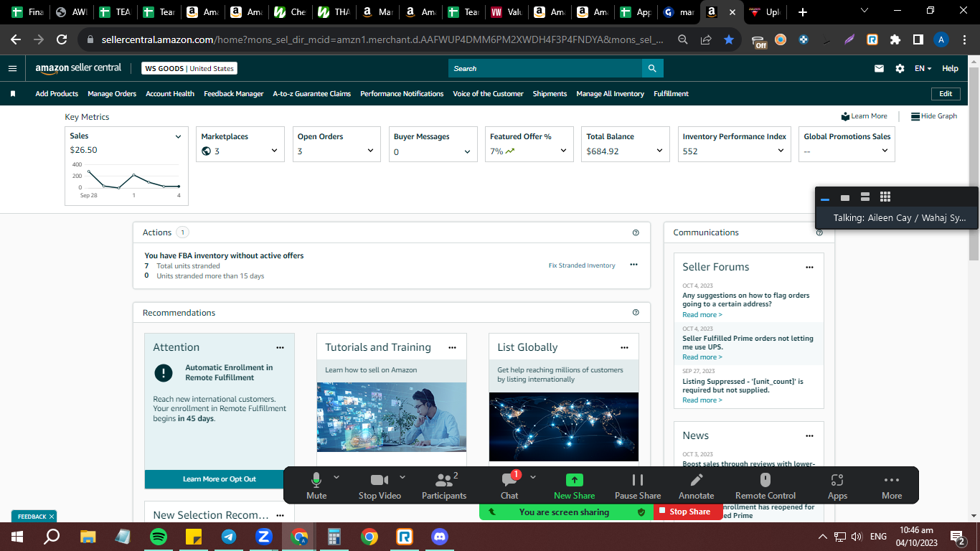Open the help icon in the Recommendations panel
980x551 pixels.
[x=636, y=313]
